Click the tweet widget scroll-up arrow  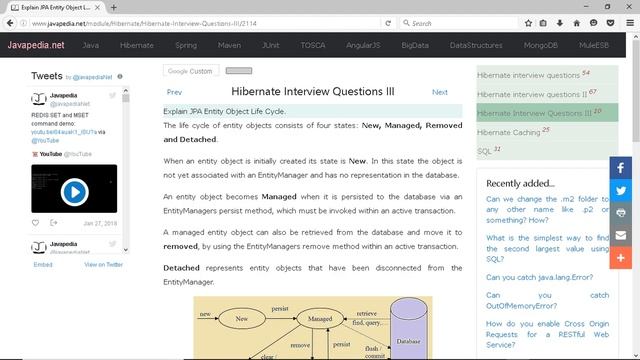(126, 91)
